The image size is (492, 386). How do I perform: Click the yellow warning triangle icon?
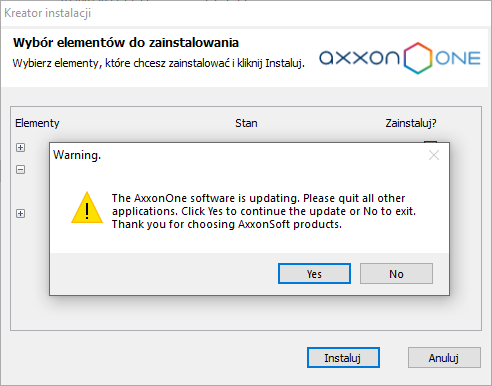click(x=87, y=208)
